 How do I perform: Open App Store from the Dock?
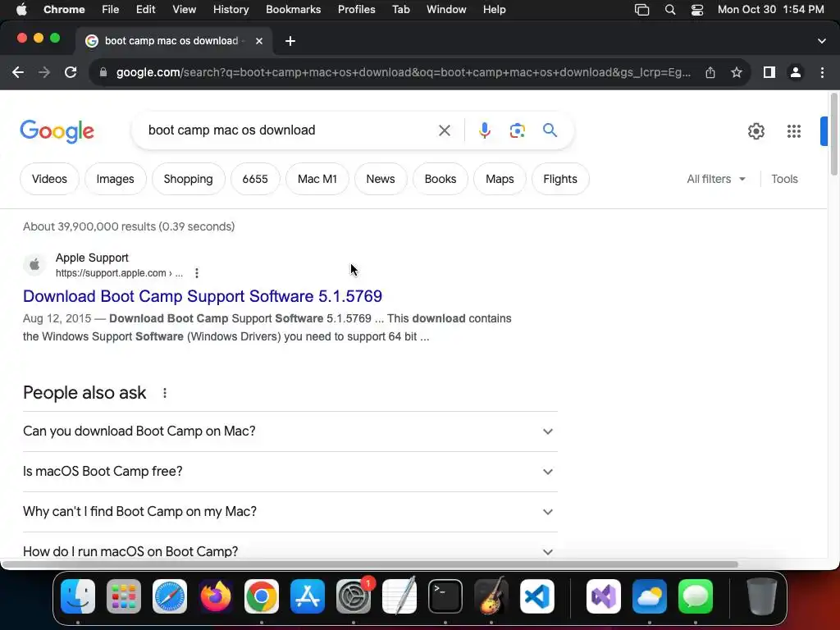(308, 596)
